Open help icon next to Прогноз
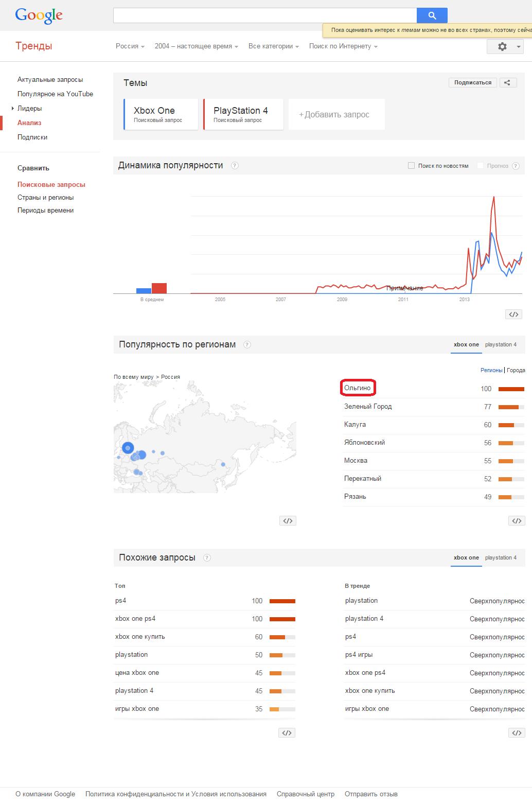 (516, 166)
